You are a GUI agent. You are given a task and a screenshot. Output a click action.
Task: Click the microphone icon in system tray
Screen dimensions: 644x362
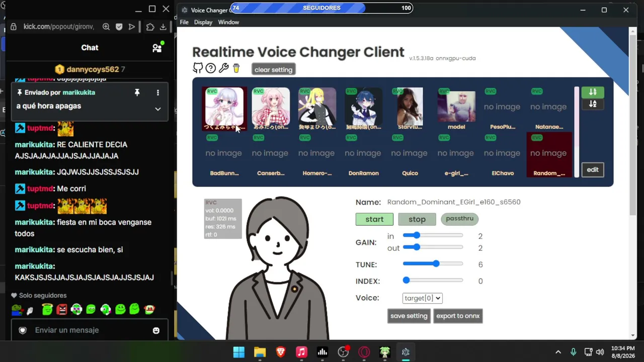pyautogui.click(x=573, y=352)
